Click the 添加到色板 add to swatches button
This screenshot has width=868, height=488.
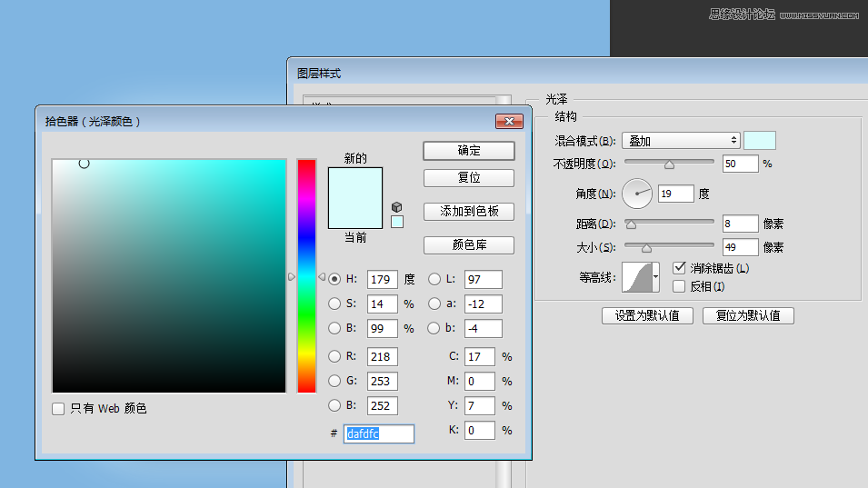tap(469, 212)
